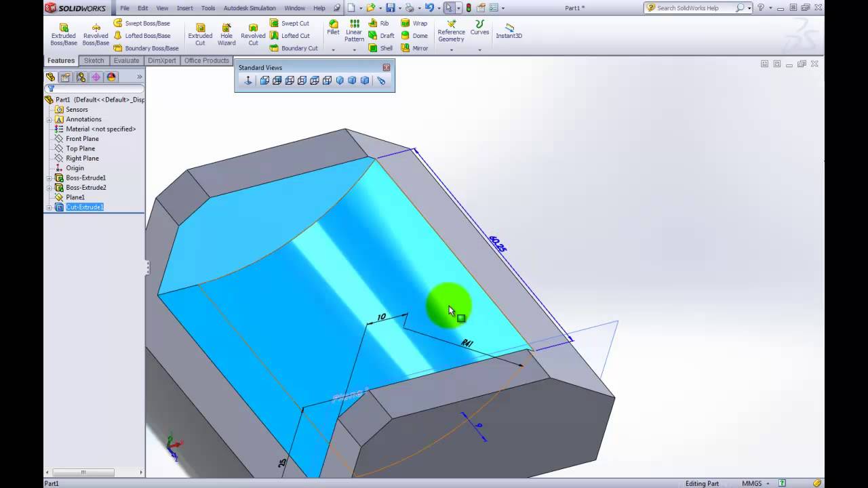Screen dimensions: 868x488
Task: Click the Rebuild traffic light icon
Action: point(469,8)
